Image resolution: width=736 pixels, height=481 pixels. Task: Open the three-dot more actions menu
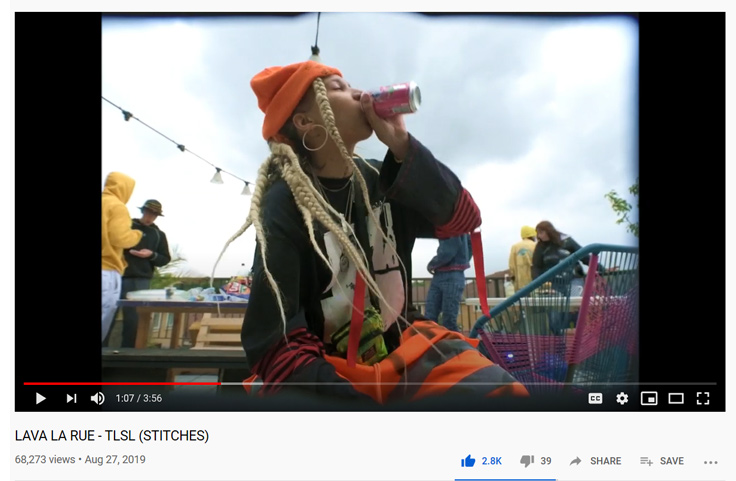click(x=711, y=462)
